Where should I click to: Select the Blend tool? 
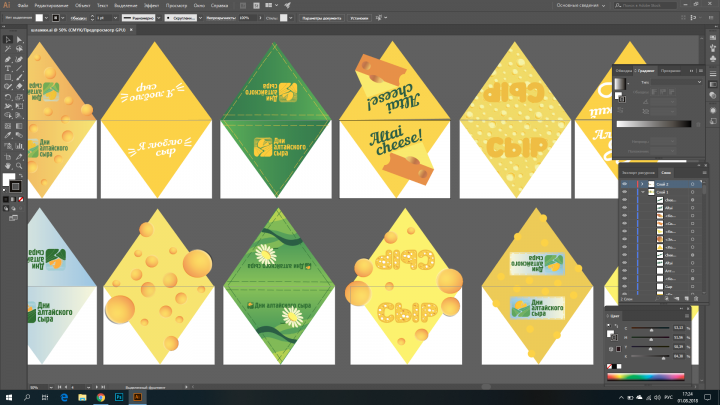[x=19, y=135]
